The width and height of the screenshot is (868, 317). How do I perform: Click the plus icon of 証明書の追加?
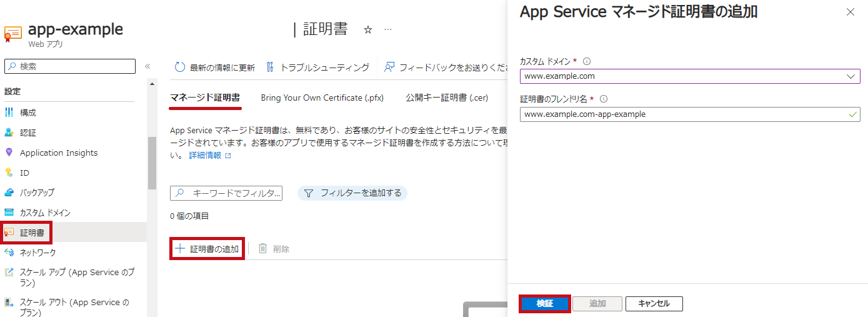click(180, 248)
